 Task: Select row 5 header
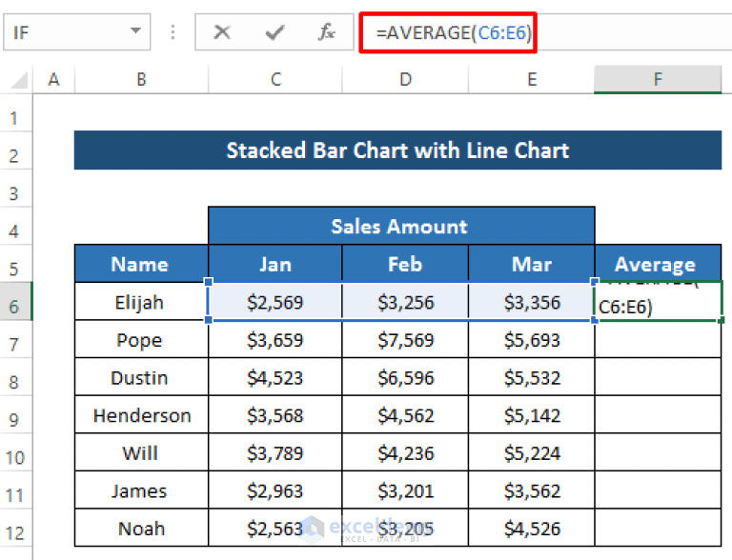(x=16, y=264)
